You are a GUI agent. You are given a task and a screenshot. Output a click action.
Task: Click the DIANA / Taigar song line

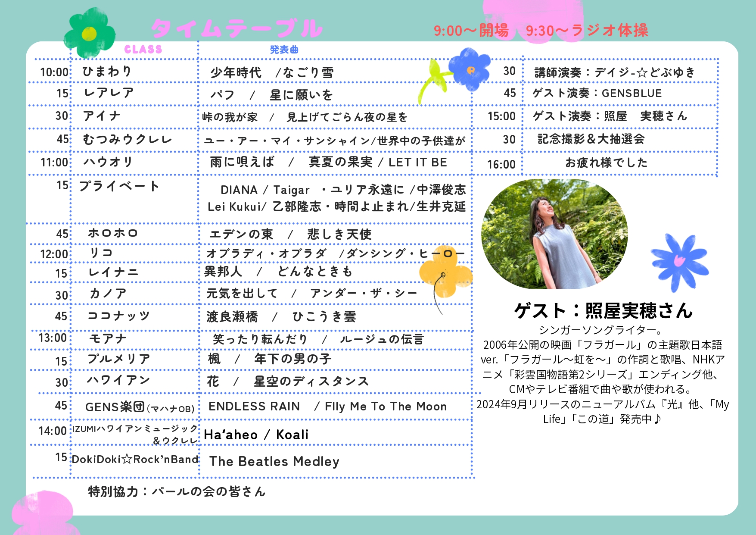[x=343, y=190]
